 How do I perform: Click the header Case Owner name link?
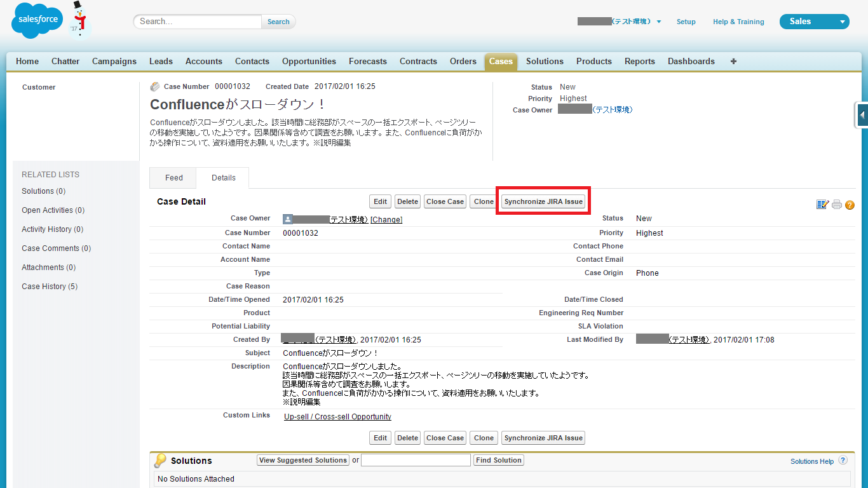(595, 109)
